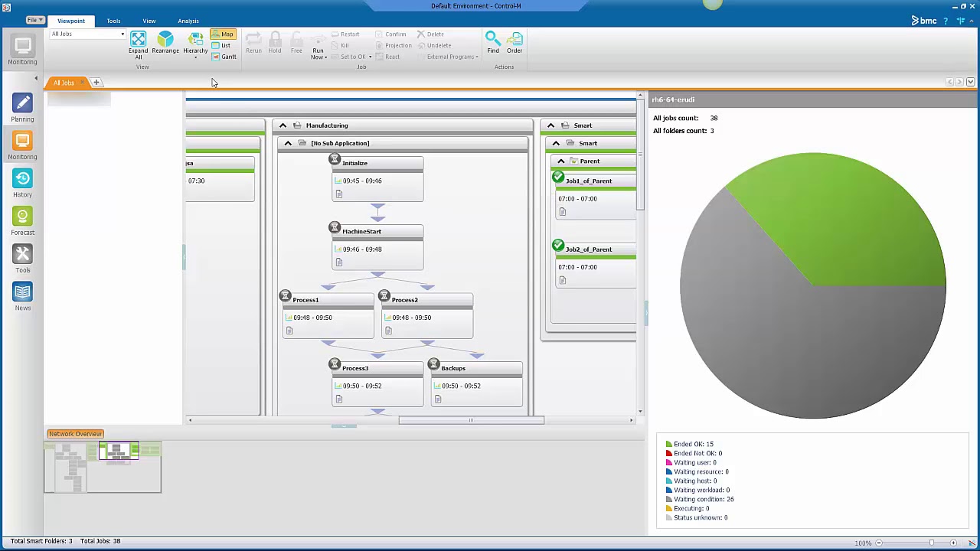Image resolution: width=980 pixels, height=551 pixels.
Task: Click the horizontal scrollbar under job map
Action: [x=471, y=420]
